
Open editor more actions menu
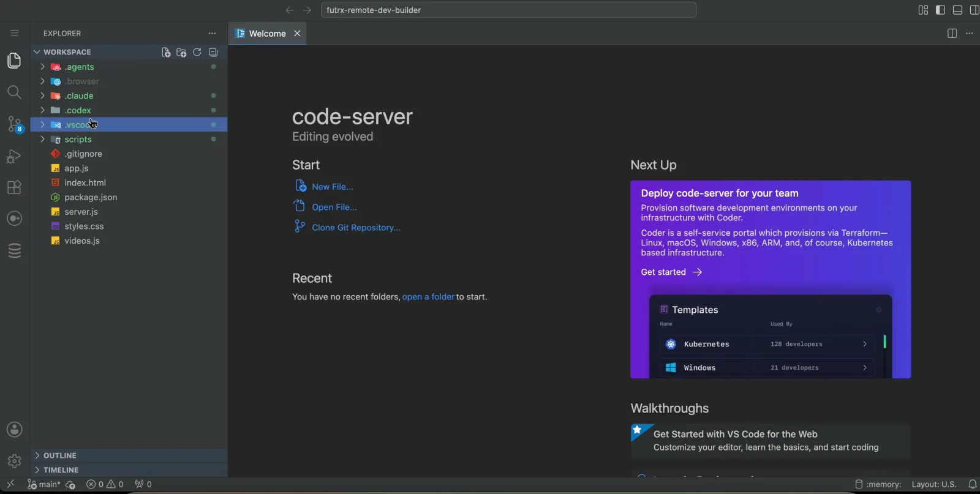pyautogui.click(x=969, y=34)
